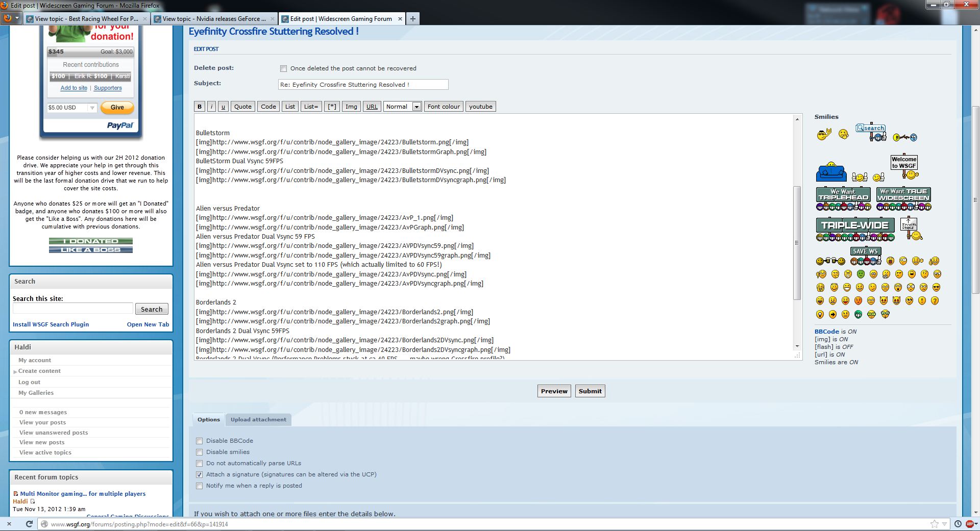Insert the SAVE WS sign smiley
The image size is (980, 531).
[866, 256]
